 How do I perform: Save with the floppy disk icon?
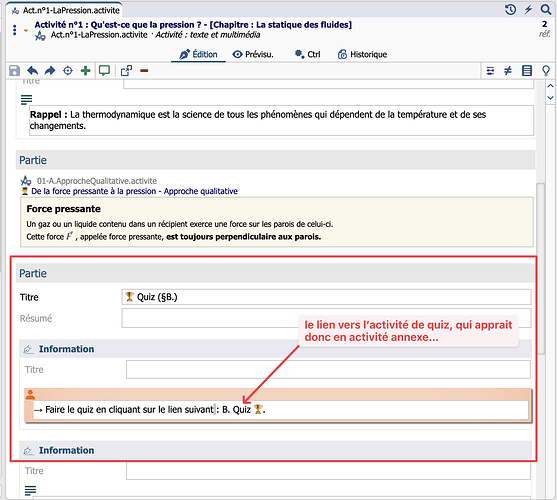pyautogui.click(x=14, y=71)
